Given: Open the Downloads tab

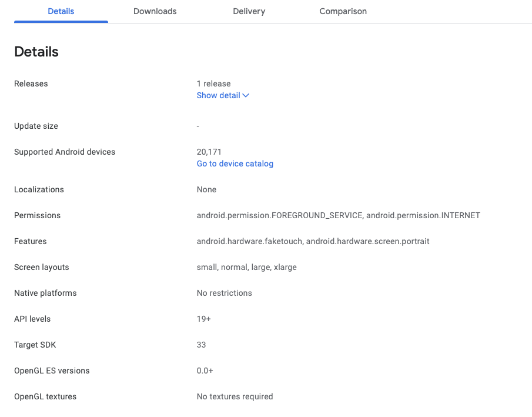Looking at the screenshot, I should pyautogui.click(x=155, y=11).
